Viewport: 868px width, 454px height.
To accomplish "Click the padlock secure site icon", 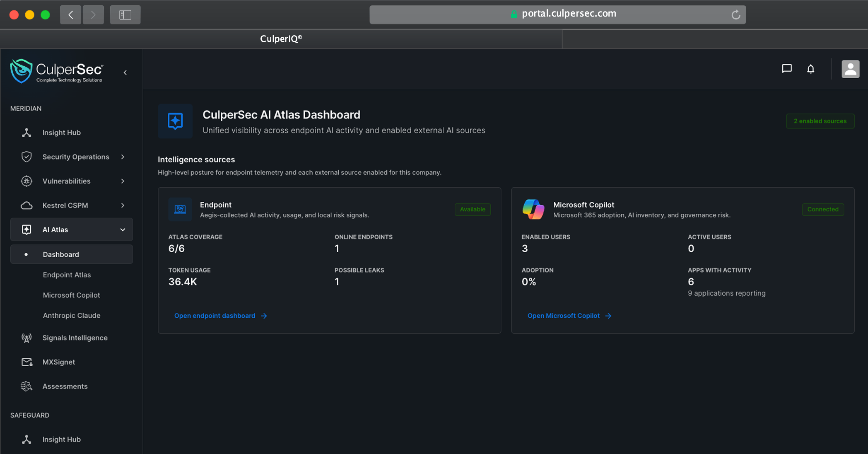I will click(x=514, y=14).
